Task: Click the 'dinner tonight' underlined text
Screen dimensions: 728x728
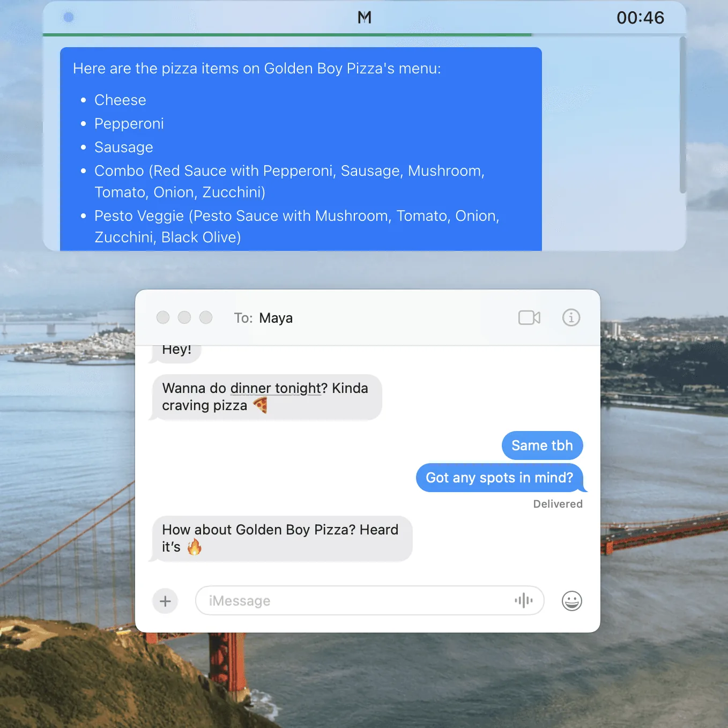Action: click(276, 388)
